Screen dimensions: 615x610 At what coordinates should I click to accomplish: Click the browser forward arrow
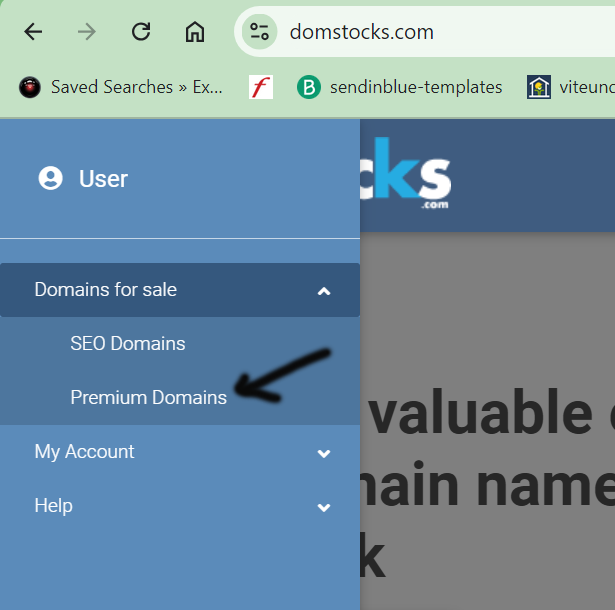tap(87, 32)
